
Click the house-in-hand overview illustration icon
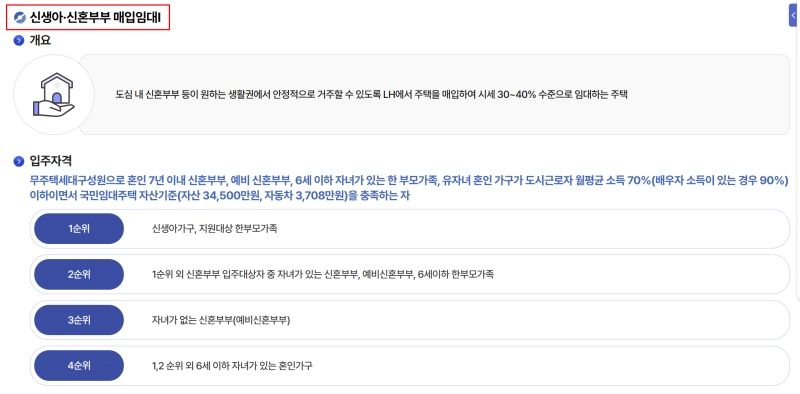(54, 95)
